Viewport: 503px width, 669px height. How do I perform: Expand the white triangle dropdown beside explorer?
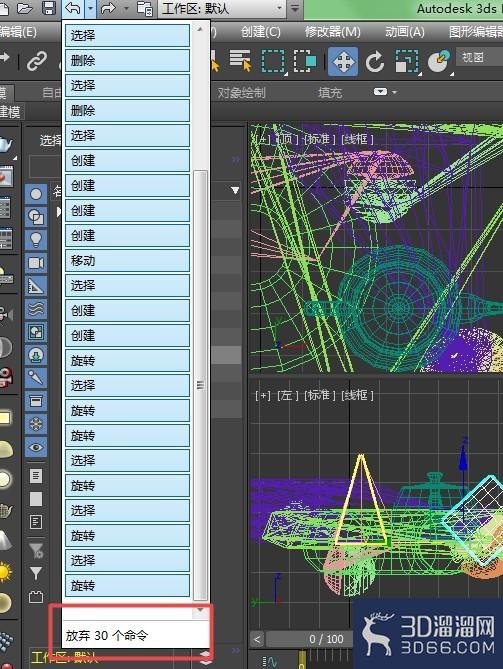pyautogui.click(x=235, y=190)
